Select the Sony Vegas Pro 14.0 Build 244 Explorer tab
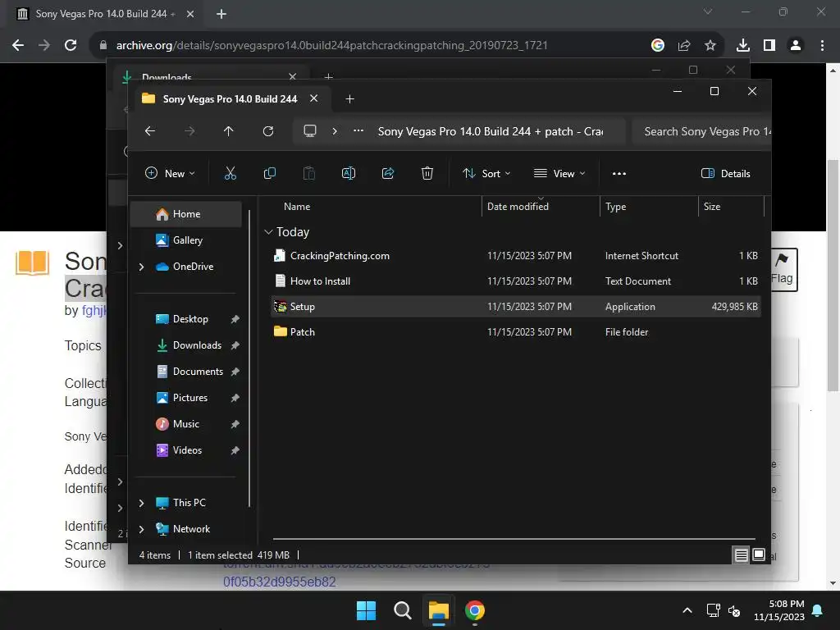840x630 pixels. coord(230,99)
